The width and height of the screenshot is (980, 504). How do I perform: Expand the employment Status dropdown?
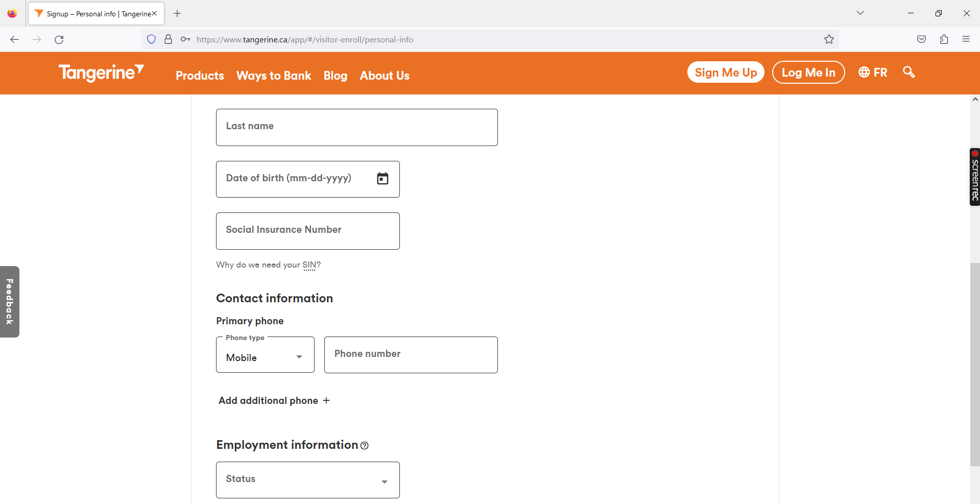pos(307,479)
